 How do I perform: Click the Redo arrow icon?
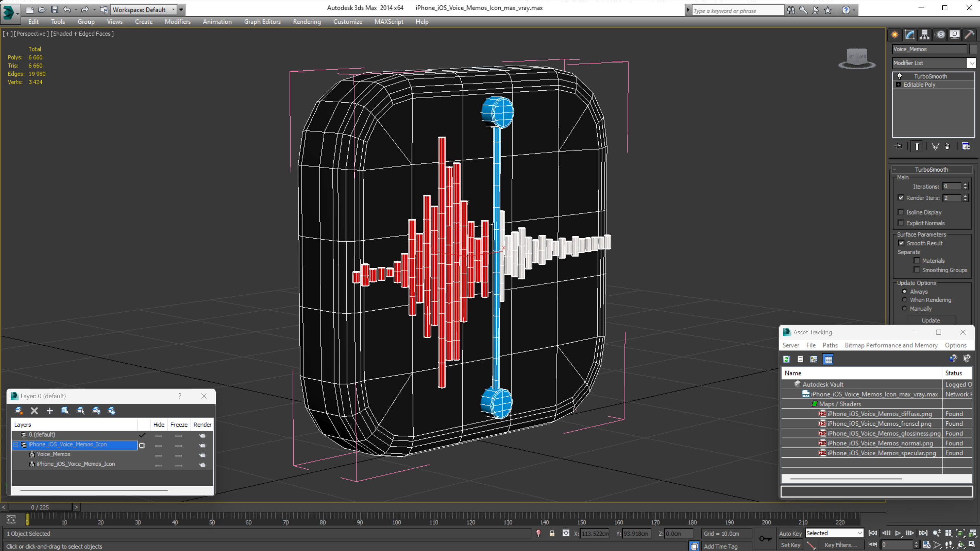tap(85, 10)
